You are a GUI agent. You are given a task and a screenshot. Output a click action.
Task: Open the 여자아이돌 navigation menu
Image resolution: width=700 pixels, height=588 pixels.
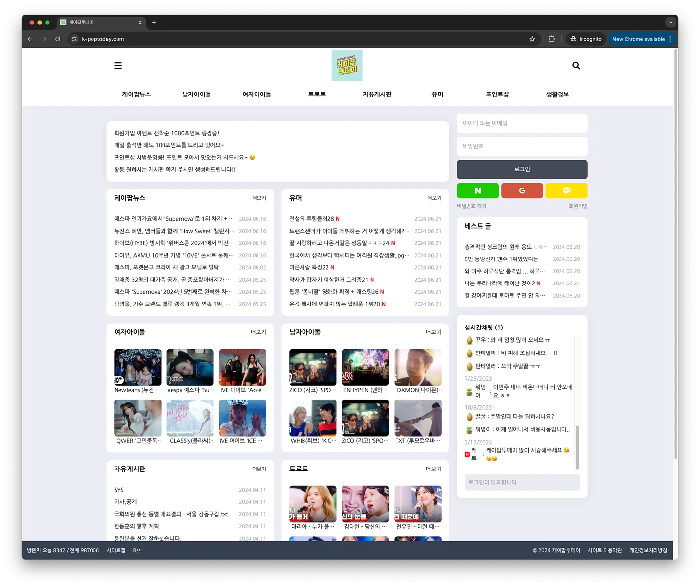click(x=257, y=94)
